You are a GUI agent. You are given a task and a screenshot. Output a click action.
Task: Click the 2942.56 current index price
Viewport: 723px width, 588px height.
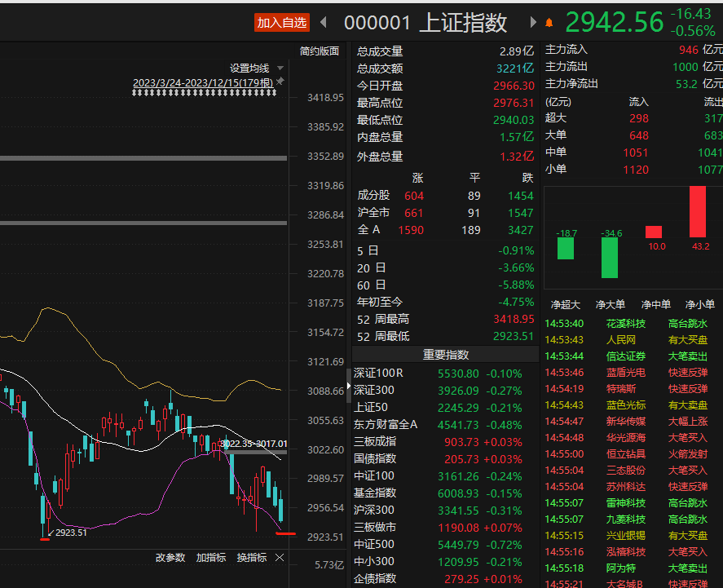coord(614,22)
